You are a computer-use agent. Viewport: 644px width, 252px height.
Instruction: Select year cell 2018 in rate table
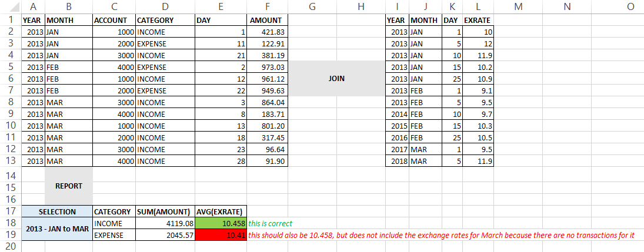pos(397,162)
